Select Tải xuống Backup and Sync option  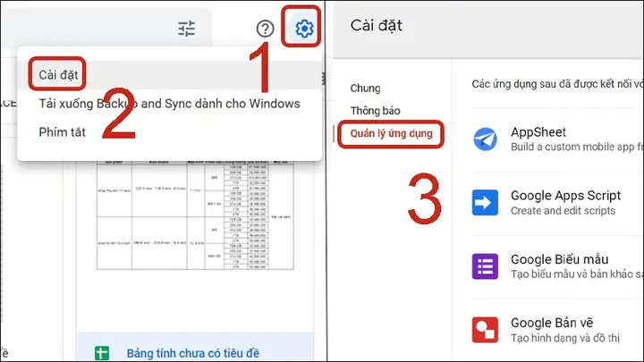click(169, 104)
